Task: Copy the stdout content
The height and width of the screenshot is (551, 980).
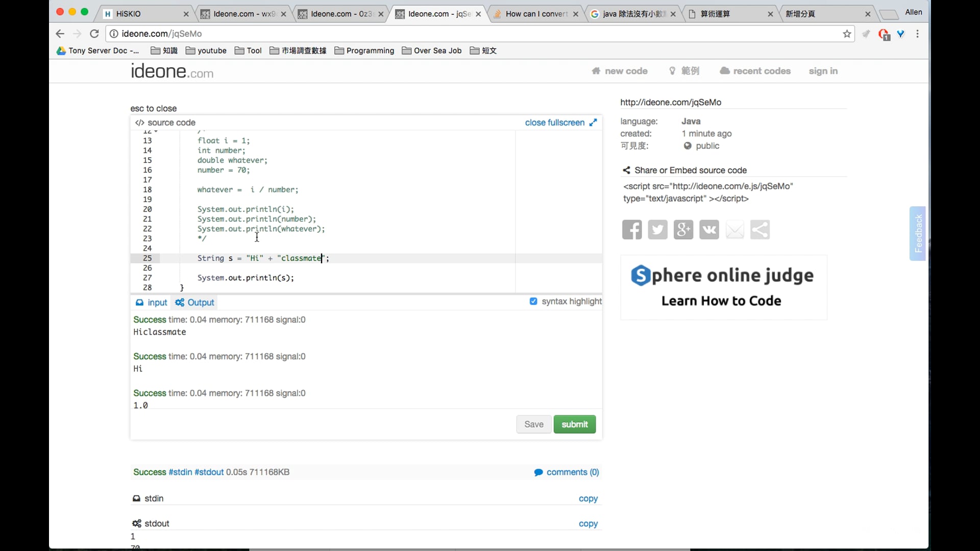Action: (588, 523)
